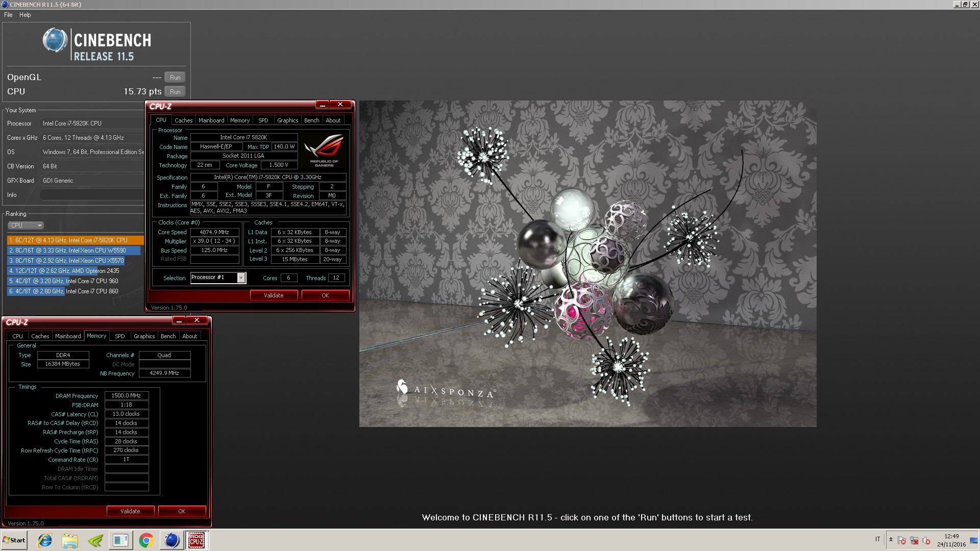The width and height of the screenshot is (980, 551).
Task: Open the Start menu
Action: [x=14, y=540]
